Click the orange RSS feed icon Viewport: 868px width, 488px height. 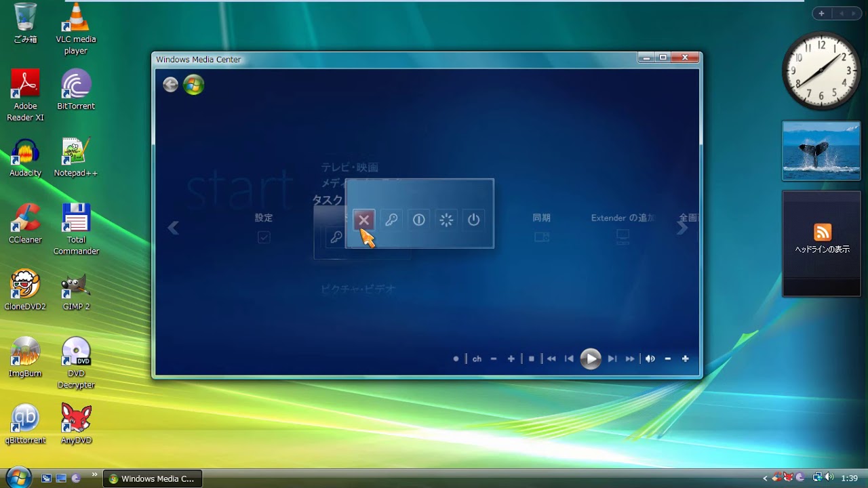pyautogui.click(x=822, y=232)
